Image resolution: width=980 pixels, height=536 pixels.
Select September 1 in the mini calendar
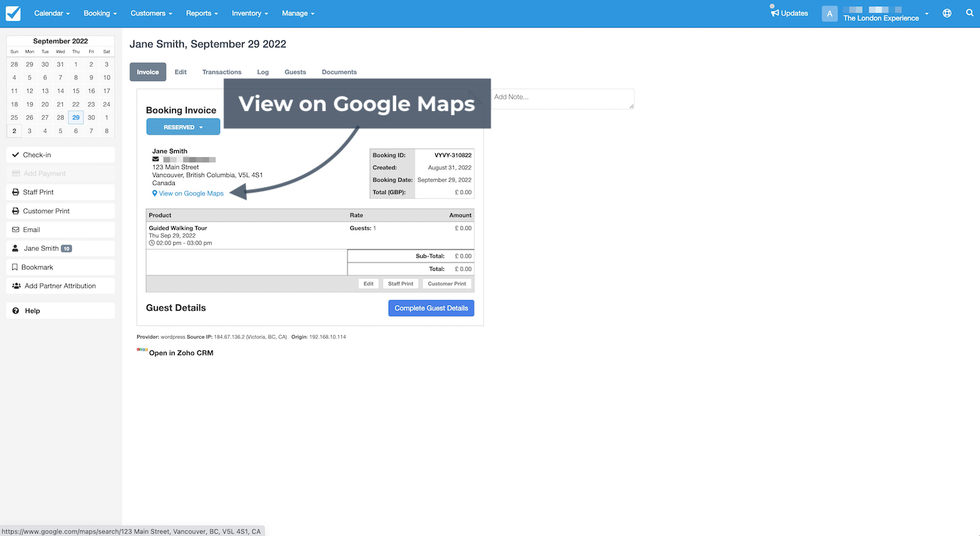tap(76, 64)
